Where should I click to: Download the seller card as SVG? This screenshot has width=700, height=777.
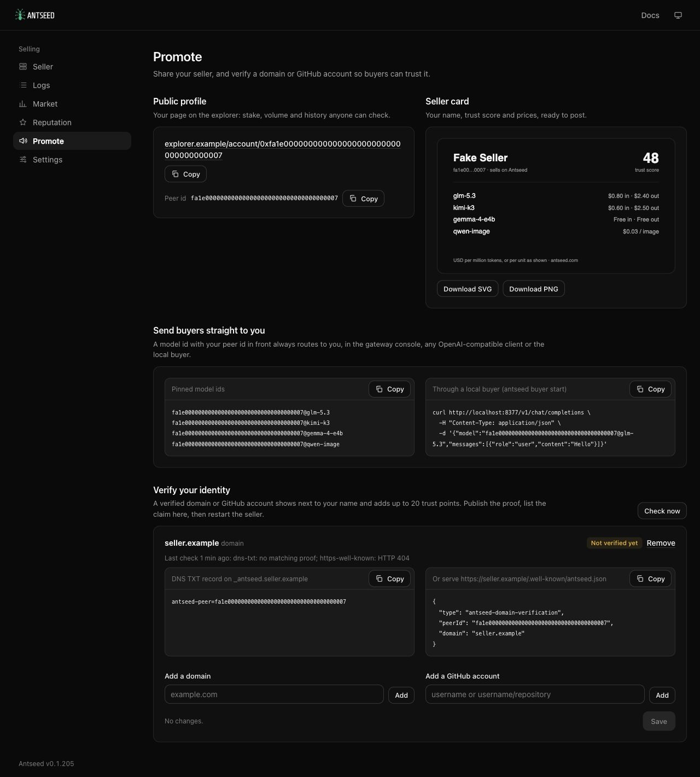coord(468,289)
